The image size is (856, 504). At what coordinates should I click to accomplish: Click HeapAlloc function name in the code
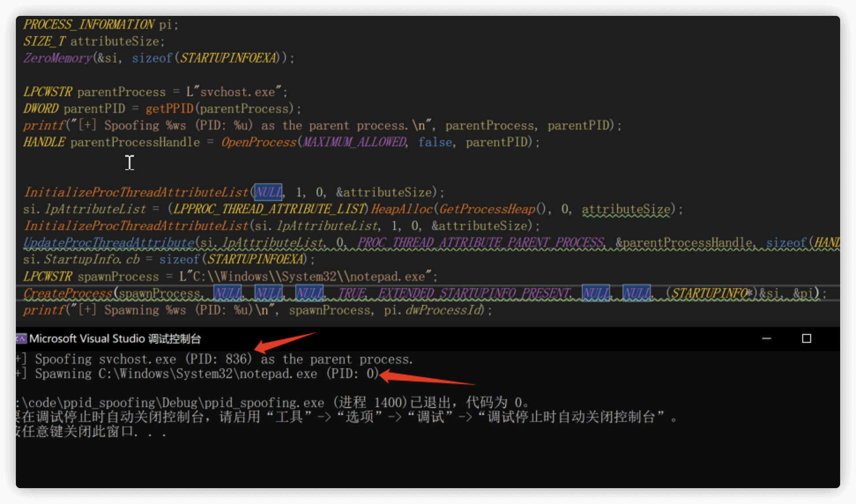tap(402, 209)
